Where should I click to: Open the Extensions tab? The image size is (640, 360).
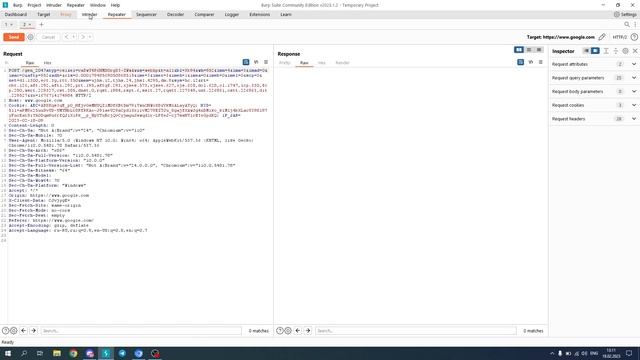[x=260, y=14]
